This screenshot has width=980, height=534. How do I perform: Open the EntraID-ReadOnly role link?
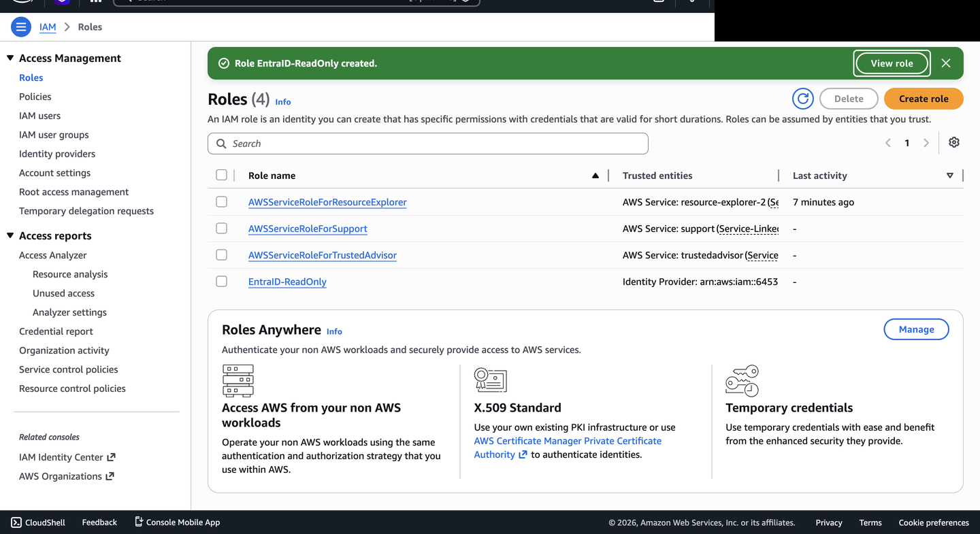287,282
